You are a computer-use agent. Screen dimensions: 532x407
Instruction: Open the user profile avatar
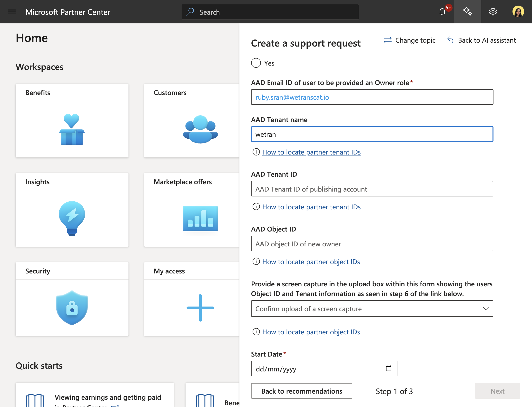pyautogui.click(x=518, y=12)
